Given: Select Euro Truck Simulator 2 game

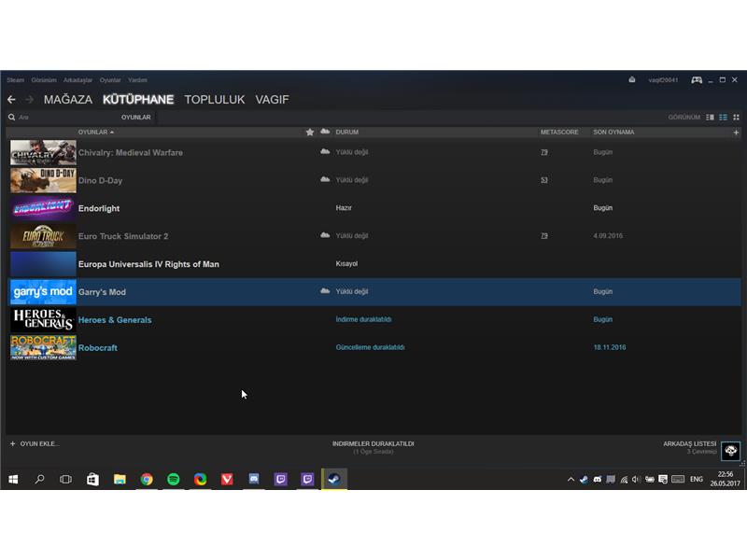Looking at the screenshot, I should point(373,236).
